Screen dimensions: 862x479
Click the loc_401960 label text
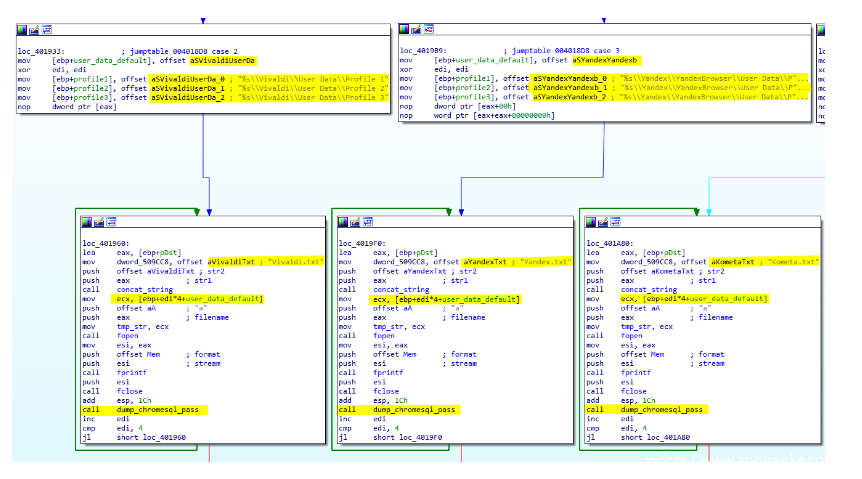coord(104,243)
